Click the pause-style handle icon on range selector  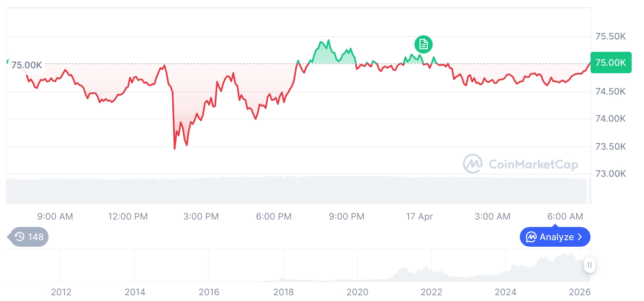pos(590,265)
